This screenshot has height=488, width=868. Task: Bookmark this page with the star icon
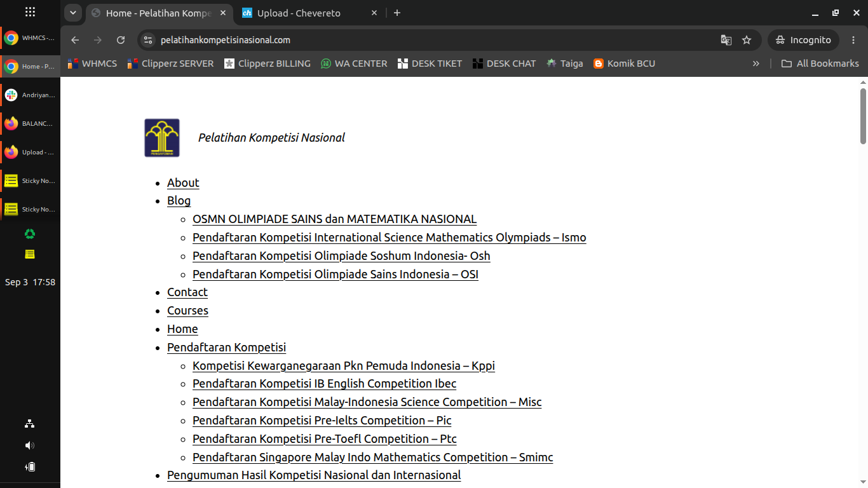pyautogui.click(x=747, y=40)
